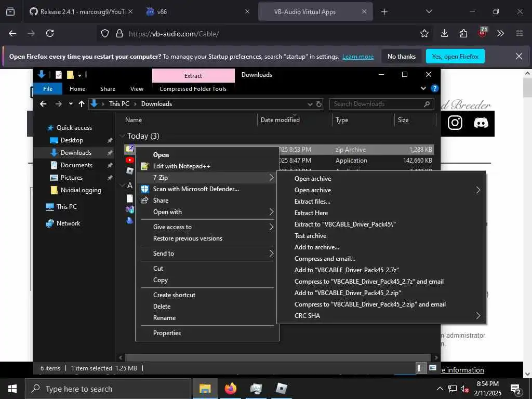Open recent locations dropdown in Explorer
The height and width of the screenshot is (399, 532).
(x=71, y=104)
